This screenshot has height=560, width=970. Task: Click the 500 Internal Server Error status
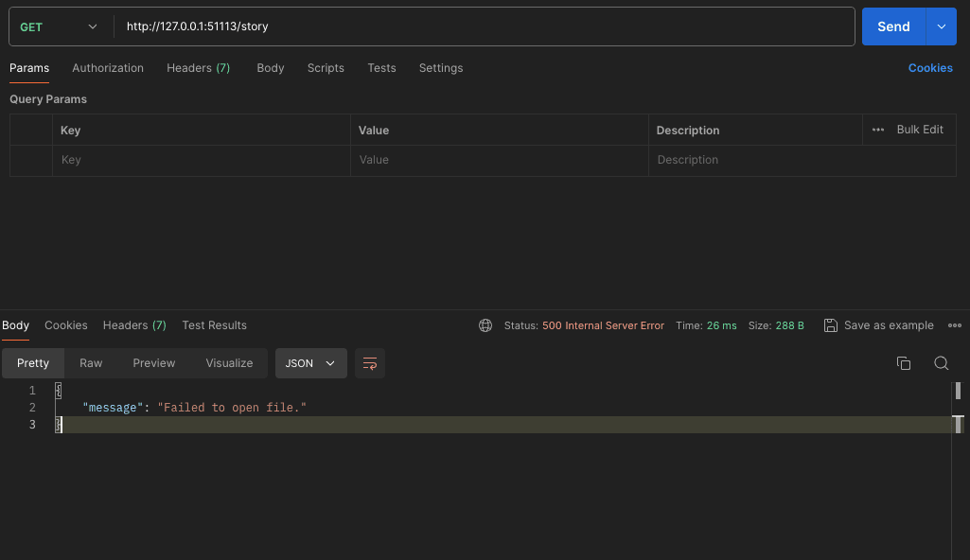tap(603, 325)
